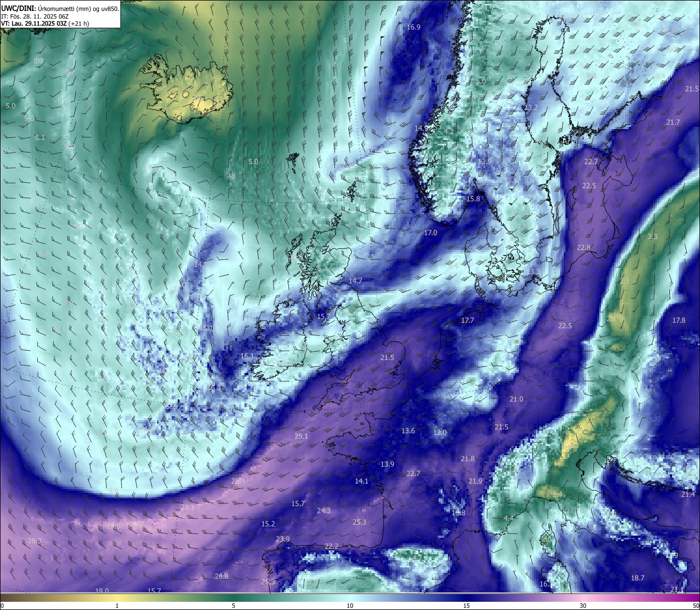Screen dimensions: 700x610
Task: Click the 6.1 value southwest of Iceland
Action: click(x=40, y=138)
